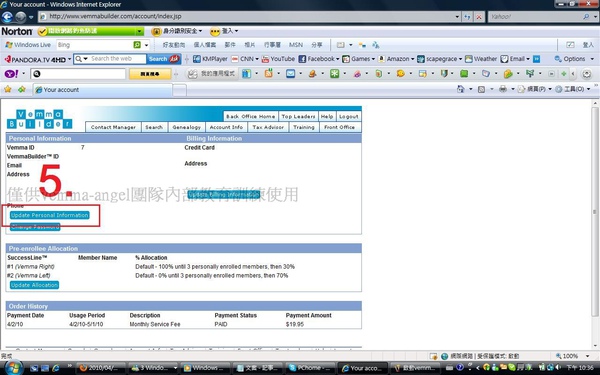This screenshot has height=375, width=600.
Task: Click the Ask Search button on Pandora toolbar
Action: point(164,59)
